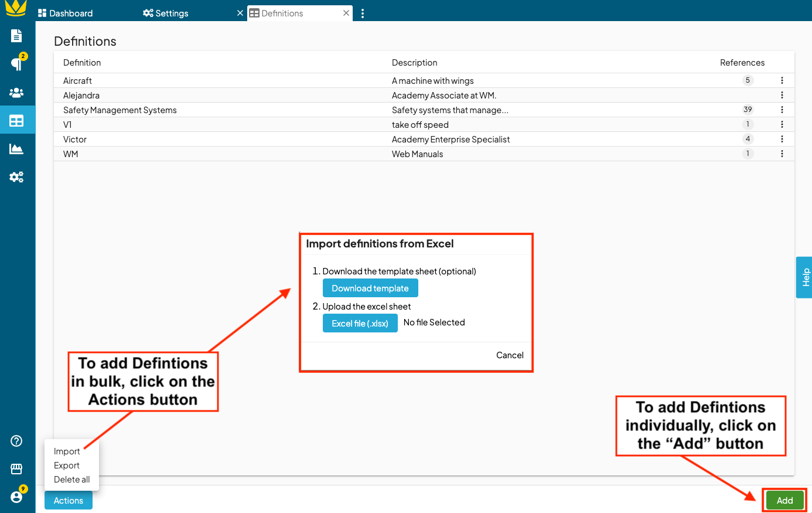Click 'Academy Enterprise Specialist' description

(x=451, y=140)
